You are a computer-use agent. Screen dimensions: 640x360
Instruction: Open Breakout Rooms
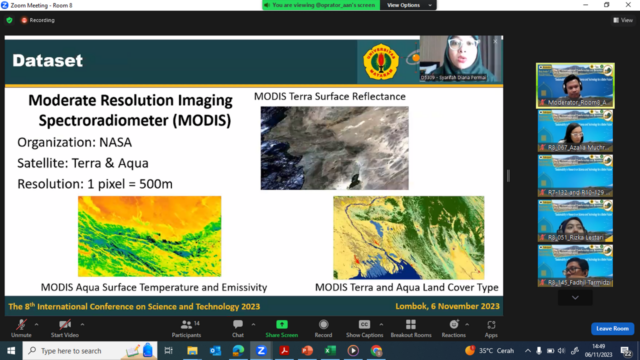pos(411,329)
